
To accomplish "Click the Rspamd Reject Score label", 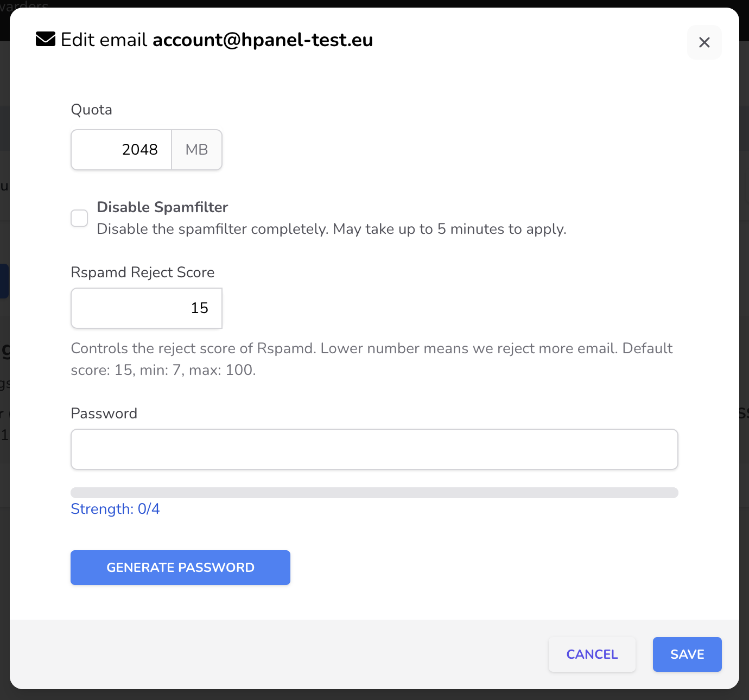I will coord(143,272).
